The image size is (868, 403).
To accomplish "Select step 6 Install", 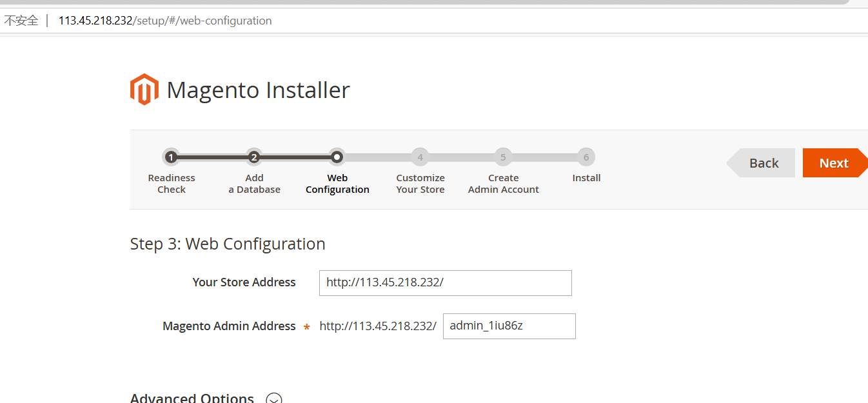I will tap(586, 157).
